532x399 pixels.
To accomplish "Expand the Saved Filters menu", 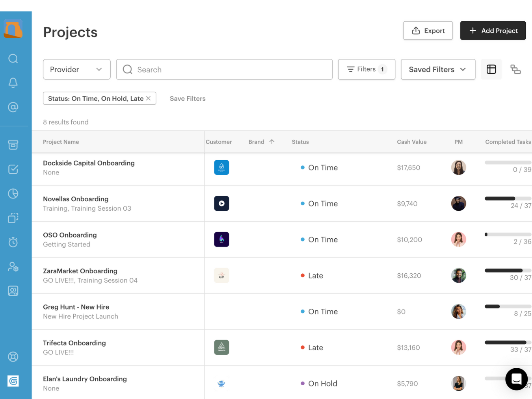I will 438,69.
